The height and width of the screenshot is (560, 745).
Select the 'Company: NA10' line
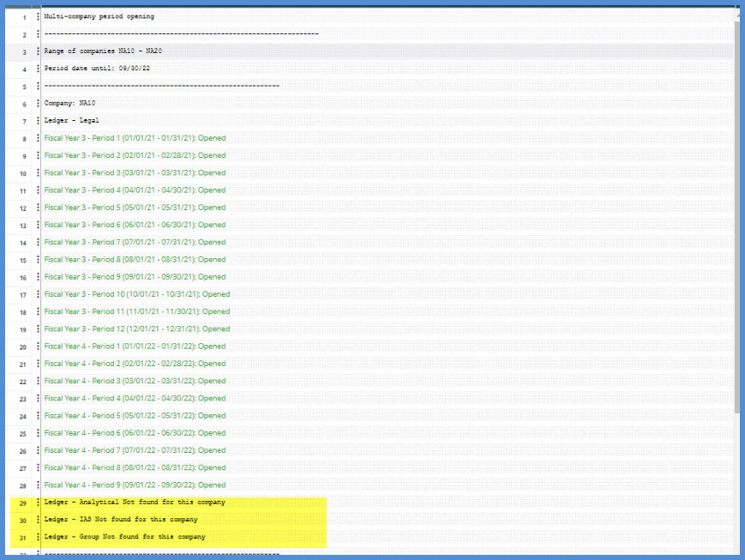(72, 103)
